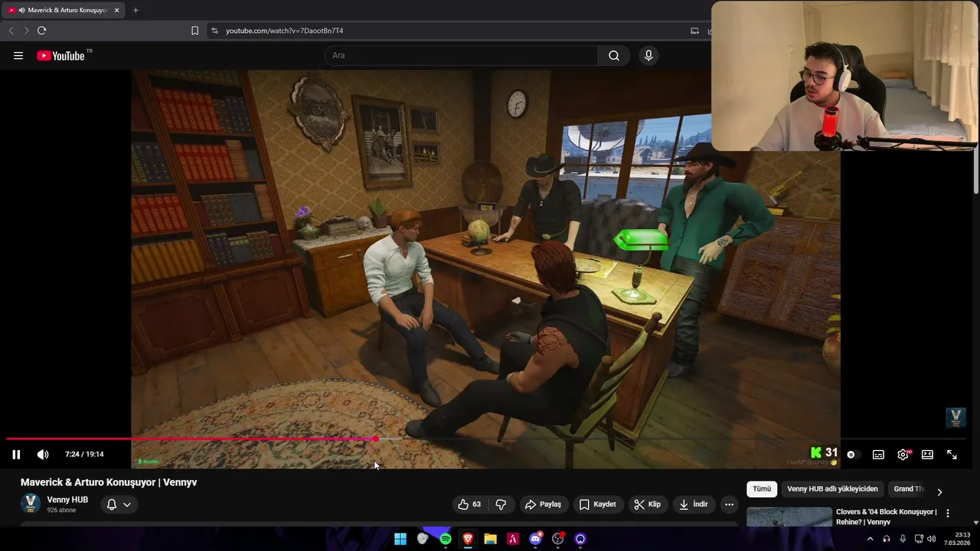Click channel watermark in video corner
This screenshot has height=551, width=980.
coord(955,417)
